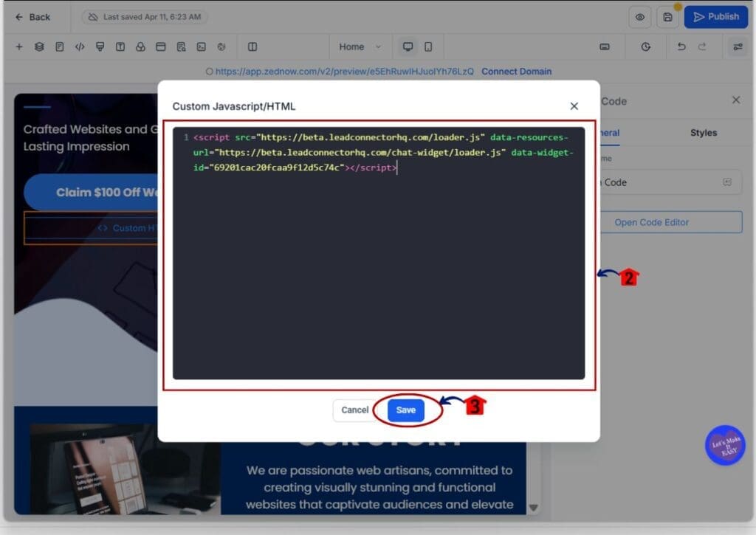This screenshot has width=756, height=535.
Task: Click the undo arrow icon
Action: coord(681,46)
